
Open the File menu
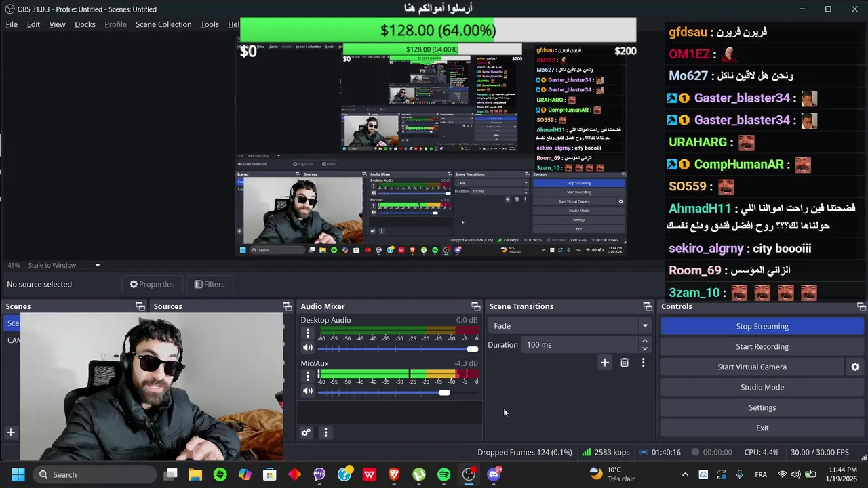click(12, 24)
